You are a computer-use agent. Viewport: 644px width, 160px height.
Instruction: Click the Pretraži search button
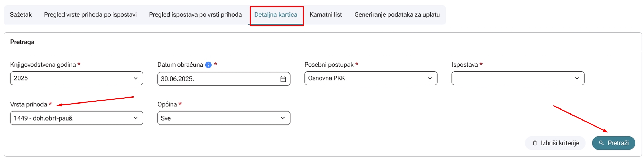[613, 143]
